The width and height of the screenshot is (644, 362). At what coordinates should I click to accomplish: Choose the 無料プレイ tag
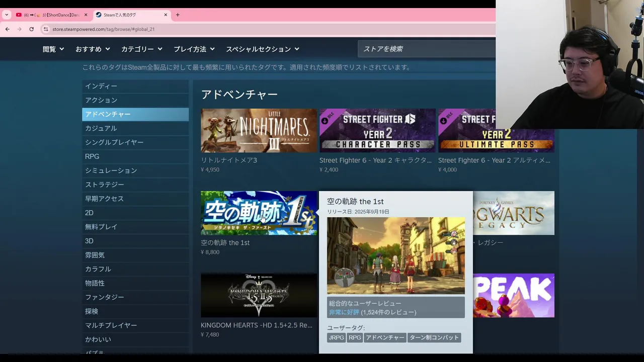(x=135, y=227)
